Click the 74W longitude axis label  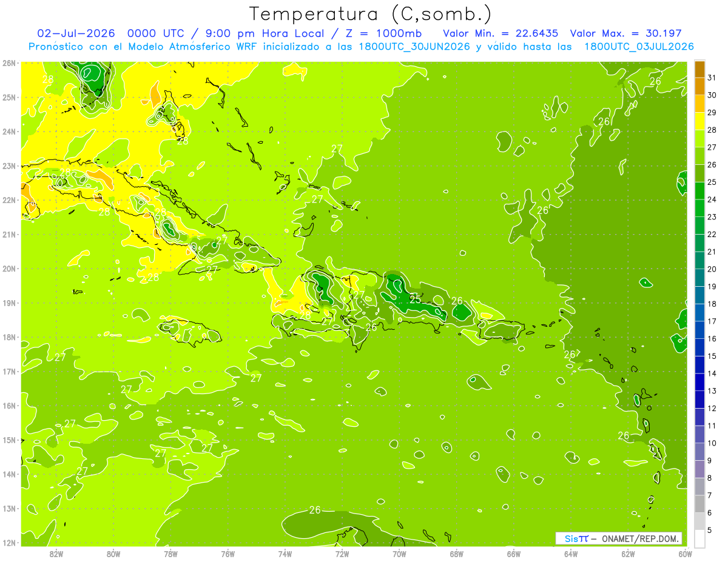(285, 554)
